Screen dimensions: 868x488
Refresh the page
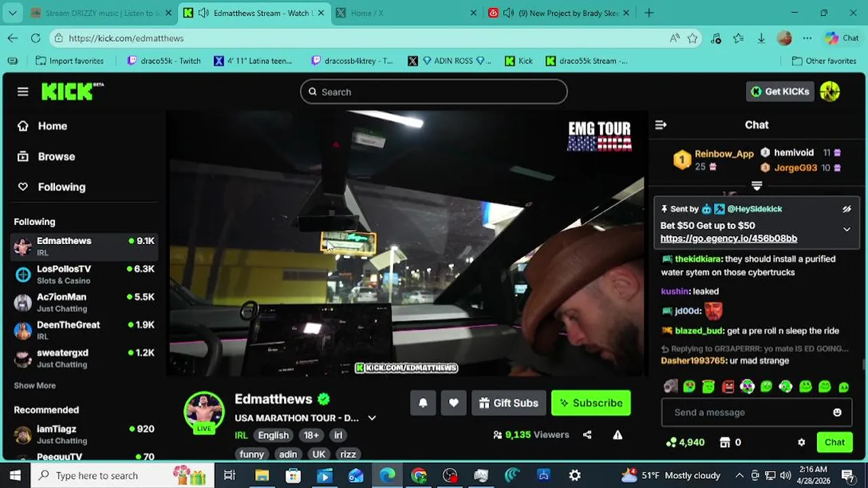pyautogui.click(x=35, y=38)
